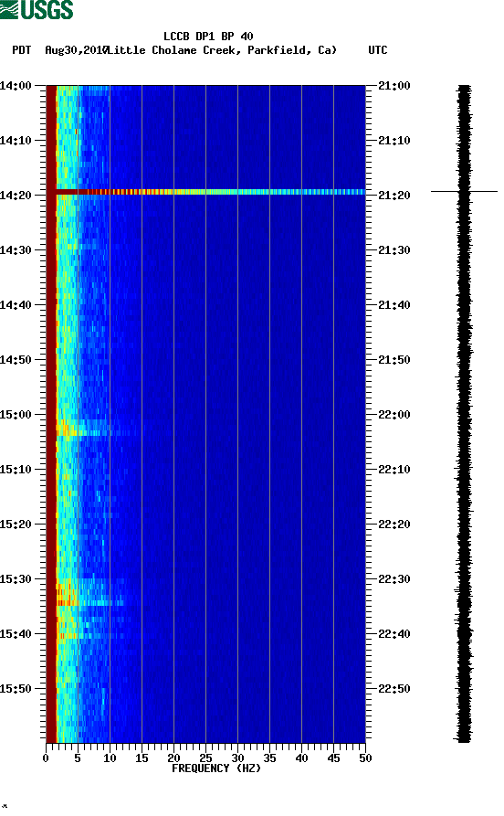
Task: Click the 22:20 UTC time label
Action: [x=394, y=525]
